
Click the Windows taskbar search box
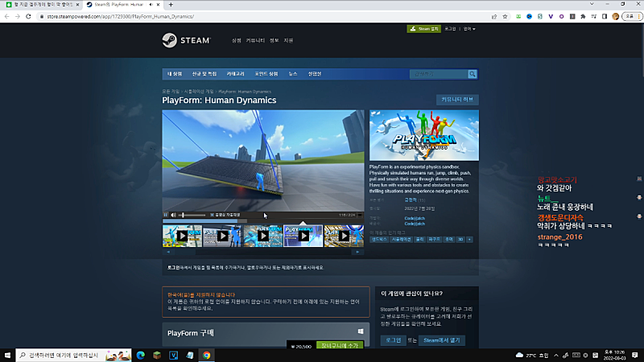click(x=73, y=355)
